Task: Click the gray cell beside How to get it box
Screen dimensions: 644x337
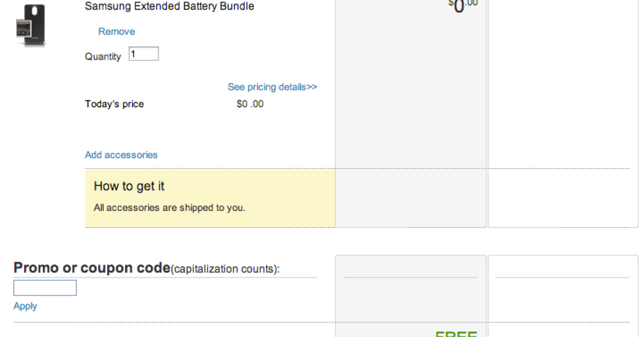Action: (411, 198)
